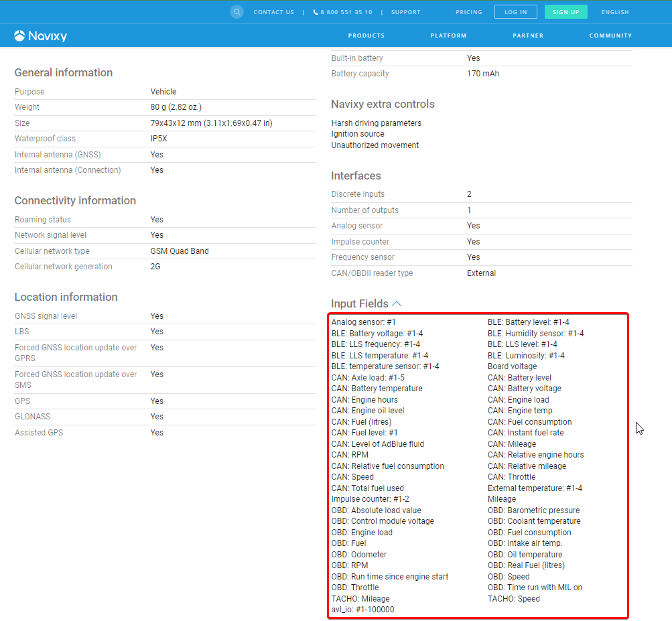This screenshot has height=621, width=672.
Task: Click 'BLE: Humidity sensor: #1-4' entry
Action: pyautogui.click(x=536, y=334)
